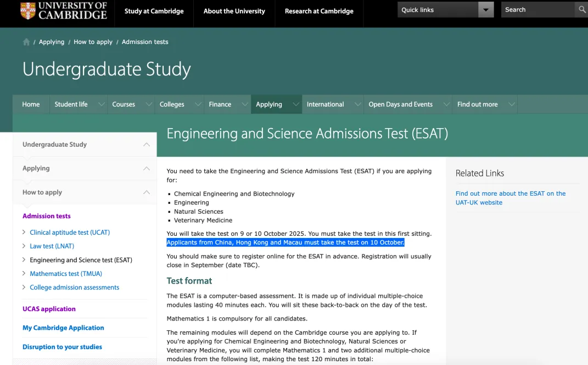Select the Home tab in navigation

(x=31, y=104)
